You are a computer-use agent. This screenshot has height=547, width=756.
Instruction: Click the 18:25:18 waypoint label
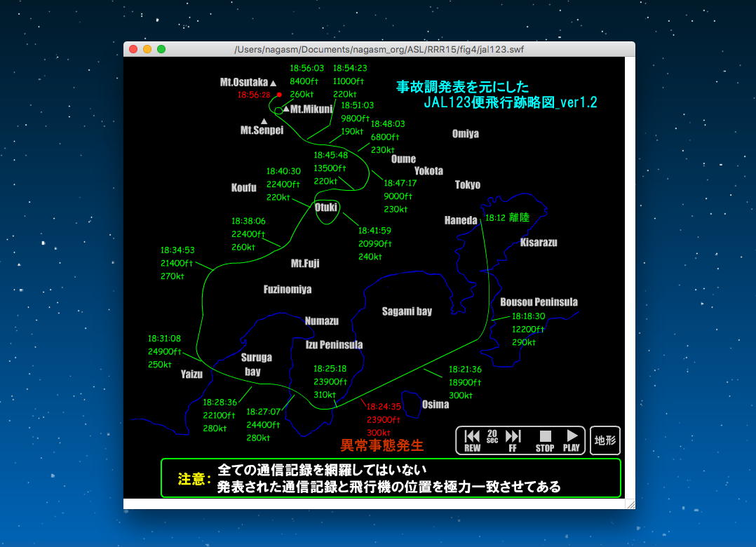pos(330,369)
